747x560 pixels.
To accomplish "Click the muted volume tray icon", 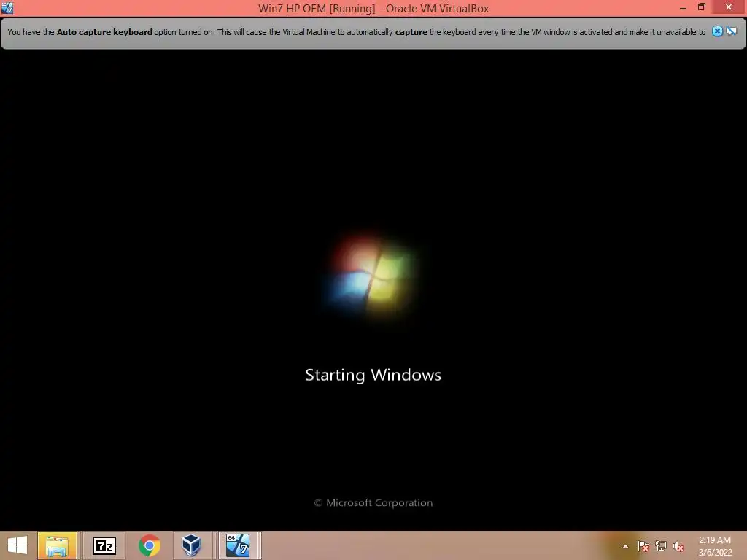I will 678,546.
